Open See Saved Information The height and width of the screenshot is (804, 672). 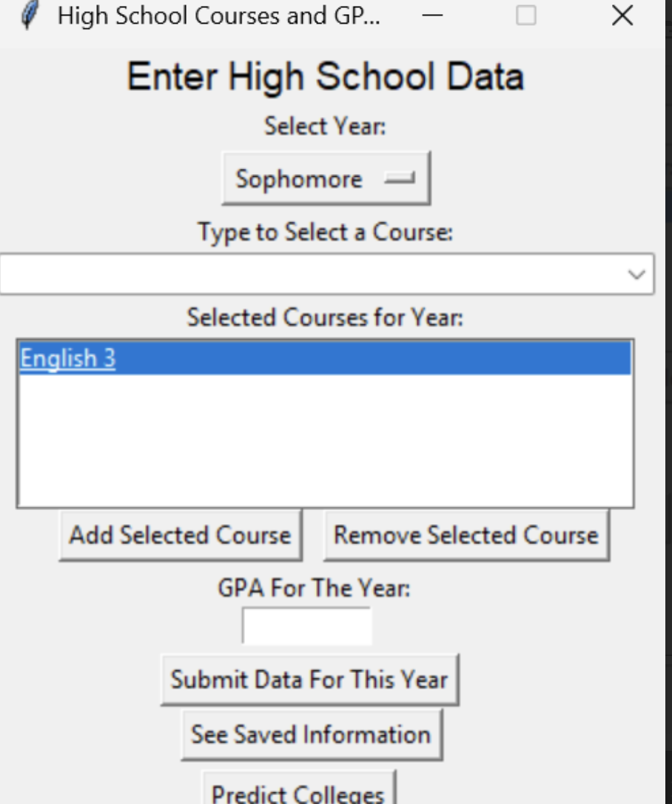(312, 734)
